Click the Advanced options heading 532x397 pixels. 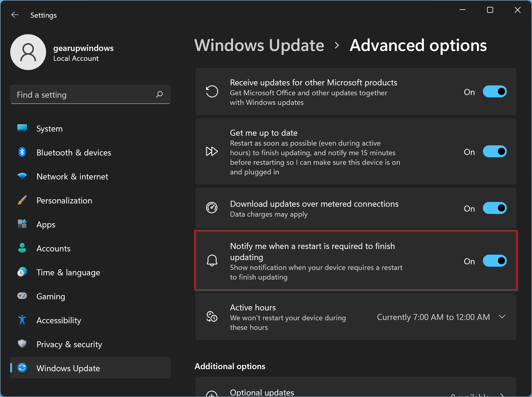point(418,45)
